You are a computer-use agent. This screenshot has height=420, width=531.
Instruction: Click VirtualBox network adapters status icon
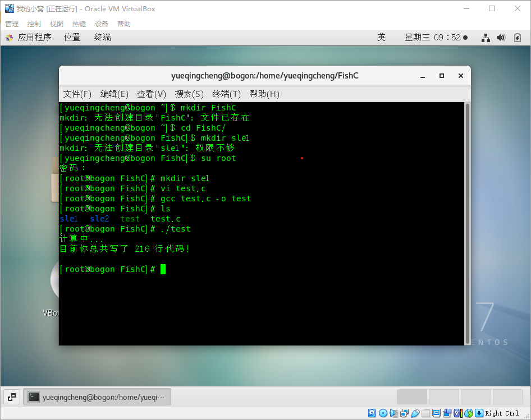pos(404,413)
